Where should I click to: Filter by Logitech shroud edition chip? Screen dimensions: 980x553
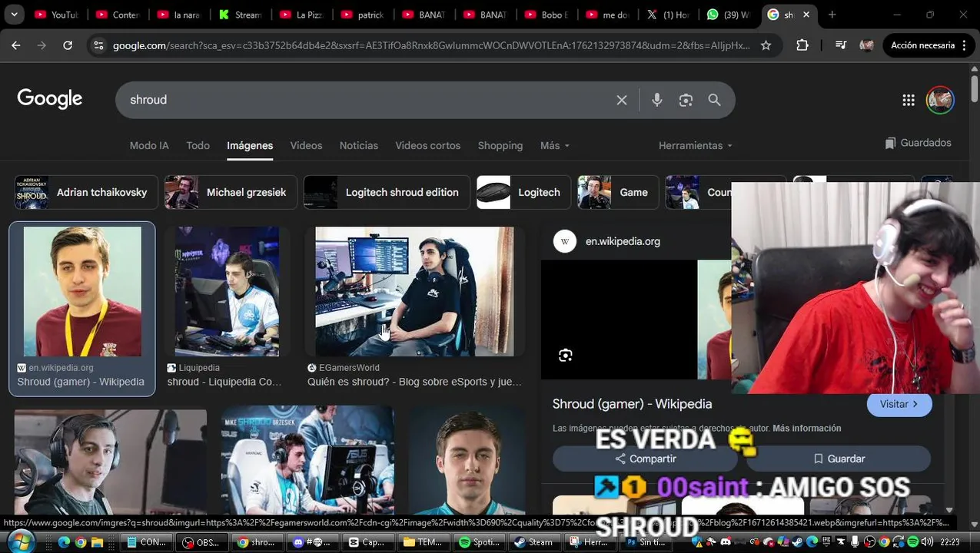pyautogui.click(x=387, y=192)
